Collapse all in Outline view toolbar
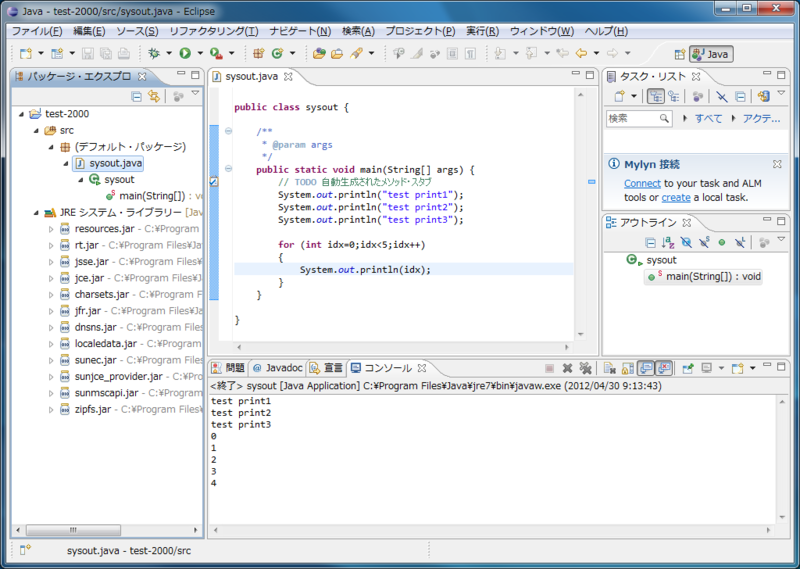Screen dimensions: 800x569 [x=651, y=242]
